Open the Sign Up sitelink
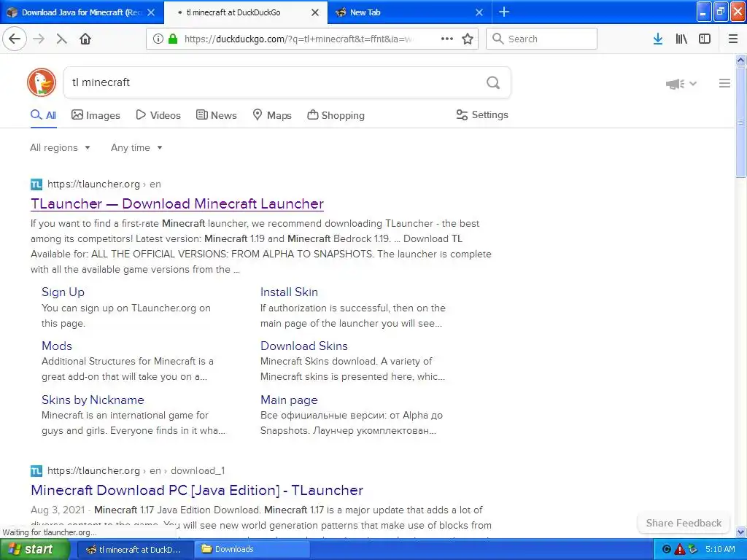This screenshot has width=747, height=560. pos(63,292)
